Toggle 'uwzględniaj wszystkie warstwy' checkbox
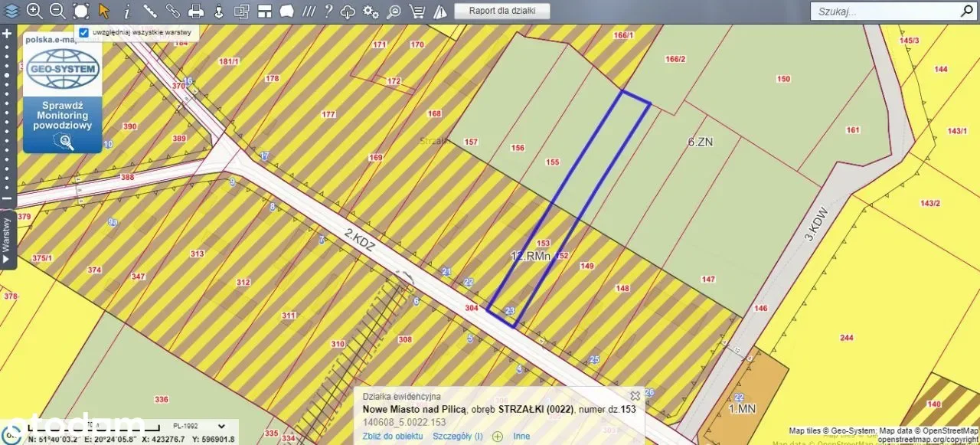 [x=84, y=33]
